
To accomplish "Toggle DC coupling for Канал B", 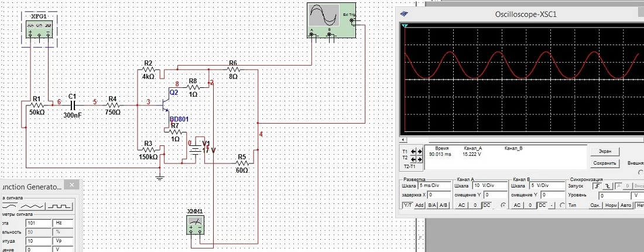I will 542,205.
